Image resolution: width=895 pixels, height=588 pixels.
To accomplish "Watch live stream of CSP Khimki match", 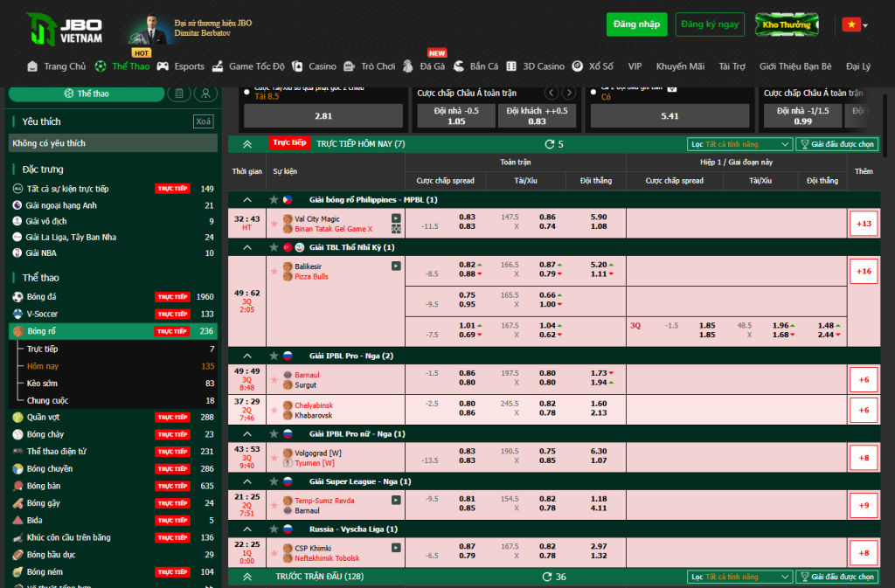I will [x=396, y=548].
